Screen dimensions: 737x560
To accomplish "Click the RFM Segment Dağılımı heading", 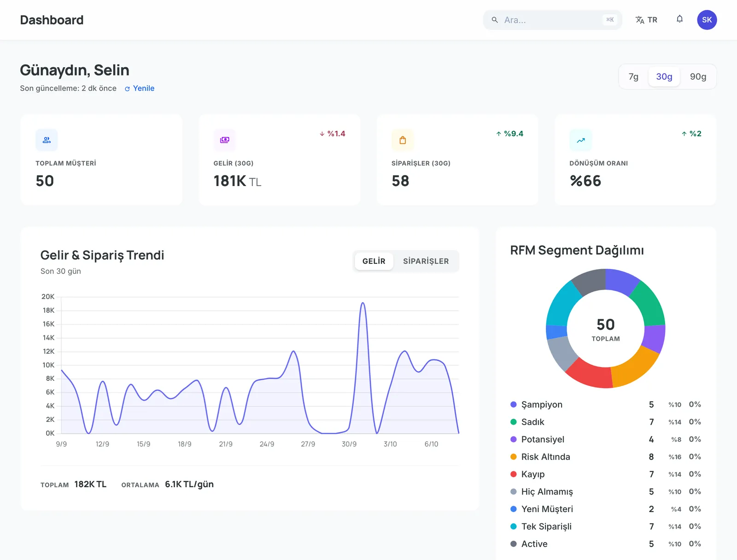I will tap(577, 250).
